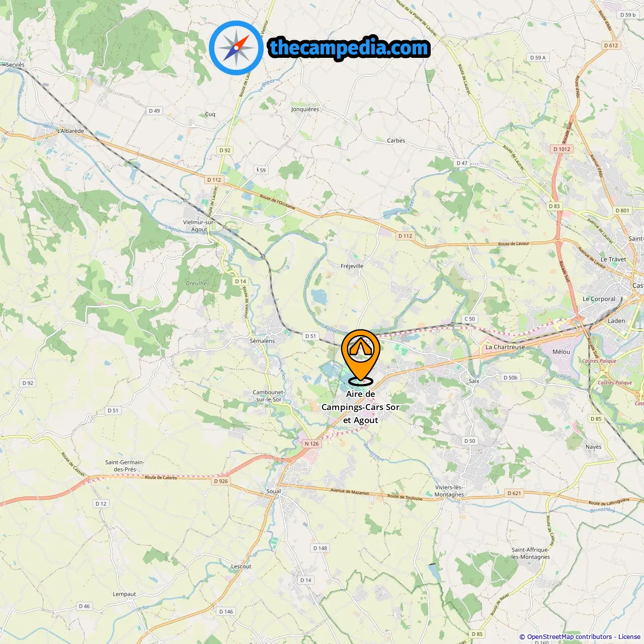Click the Vielmur-sur-Agout town label
The height and width of the screenshot is (644, 644).
(x=199, y=225)
